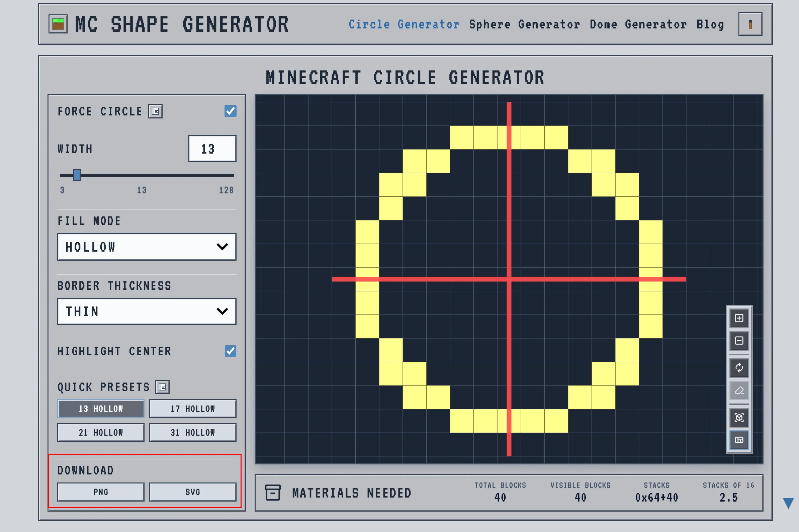Image resolution: width=799 pixels, height=532 pixels.
Task: Uncheck the Force Circle checkbox
Action: [x=231, y=111]
